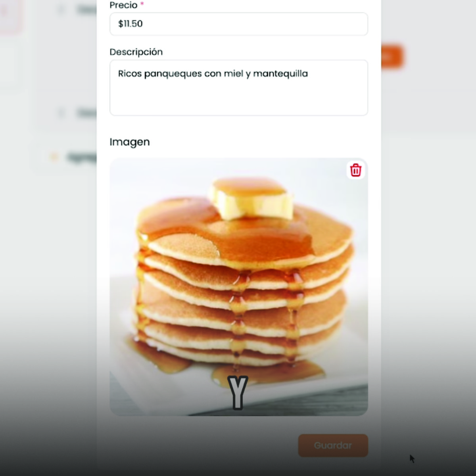Click the Descripción field label
The height and width of the screenshot is (476, 476).
pos(136,52)
